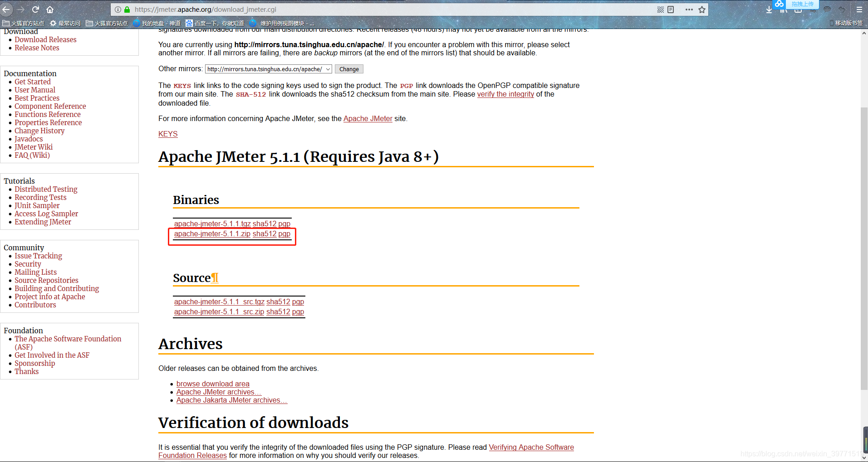
Task: Click the vertical page scrollbar thumb
Action: pyautogui.click(x=864, y=248)
